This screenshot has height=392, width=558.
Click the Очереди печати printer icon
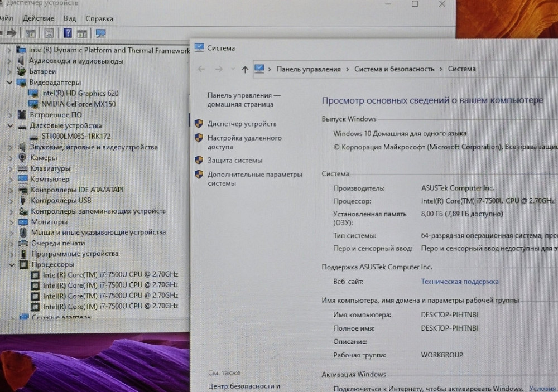pyautogui.click(x=23, y=243)
